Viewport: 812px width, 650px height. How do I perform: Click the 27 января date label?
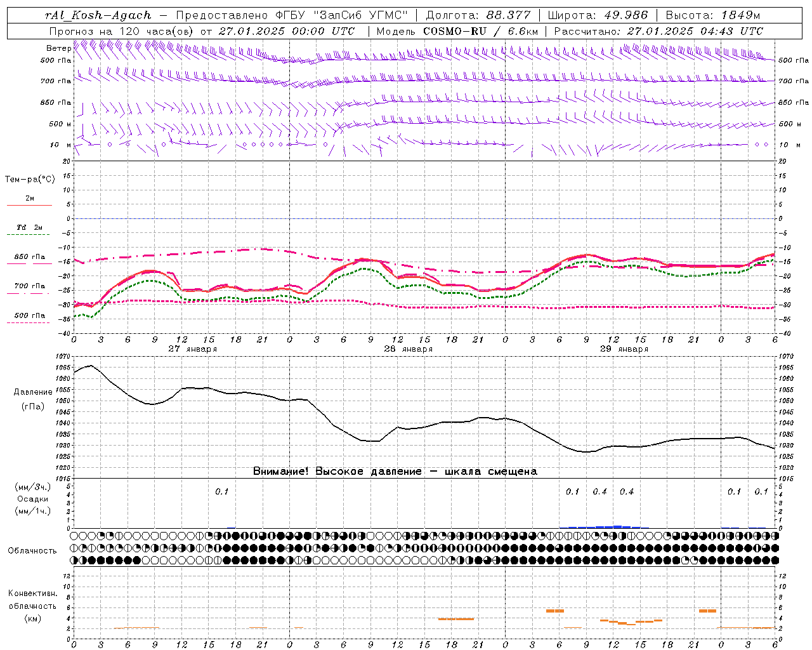[x=193, y=349]
